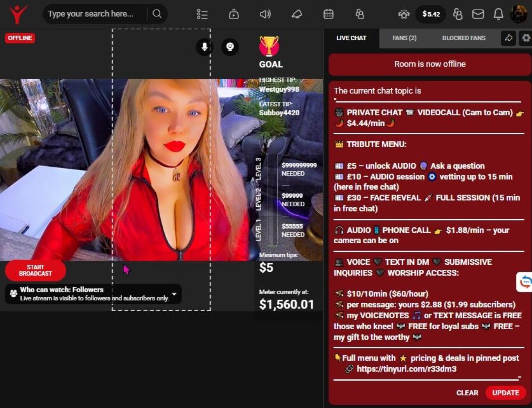
Task: Click the UPDATE chat topic button
Action: (x=505, y=393)
